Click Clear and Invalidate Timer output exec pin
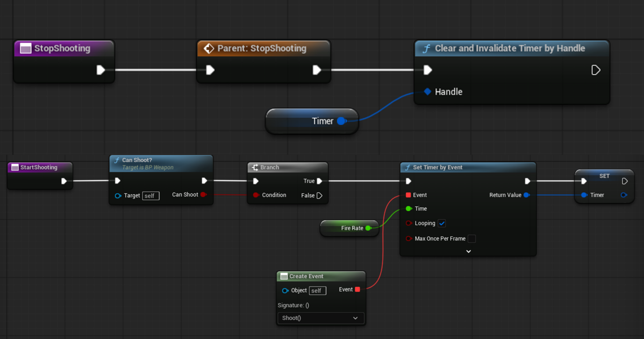This screenshot has width=644, height=339. [596, 70]
